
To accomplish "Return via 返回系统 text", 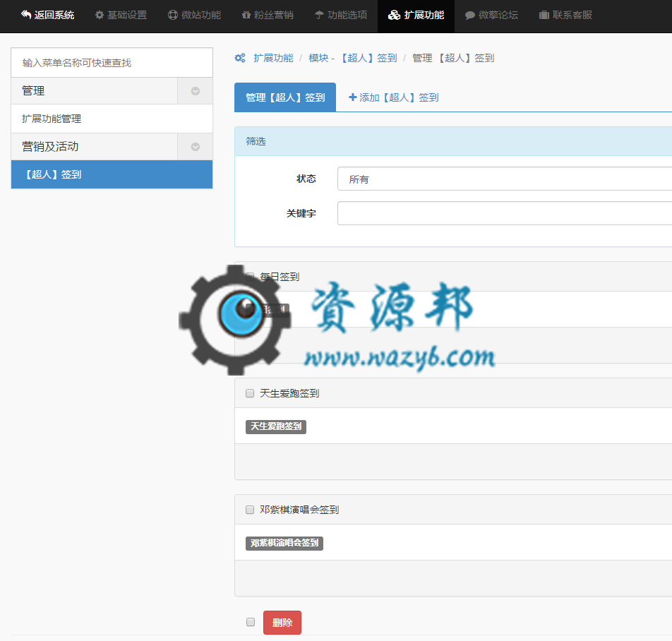I will coord(54,16).
